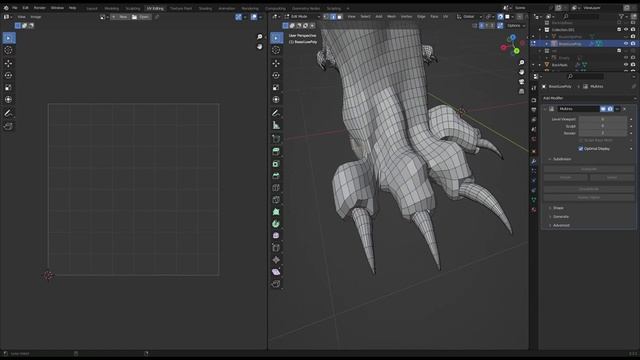Click the New image button in UV editor
Image resolution: width=640 pixels, height=360 pixels.
pyautogui.click(x=120, y=17)
